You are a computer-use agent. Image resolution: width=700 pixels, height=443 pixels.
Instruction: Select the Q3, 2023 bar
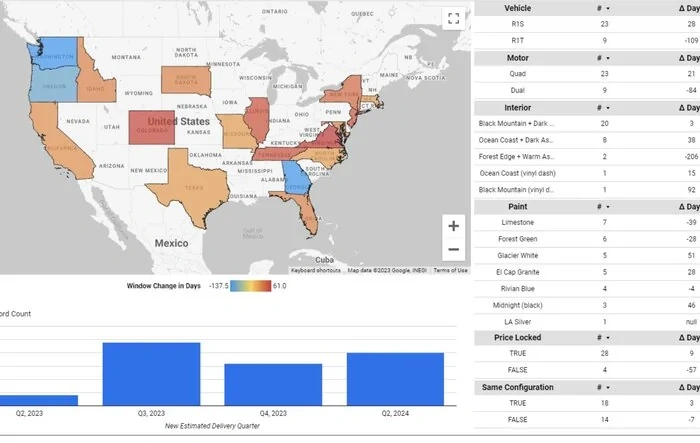pos(151,374)
